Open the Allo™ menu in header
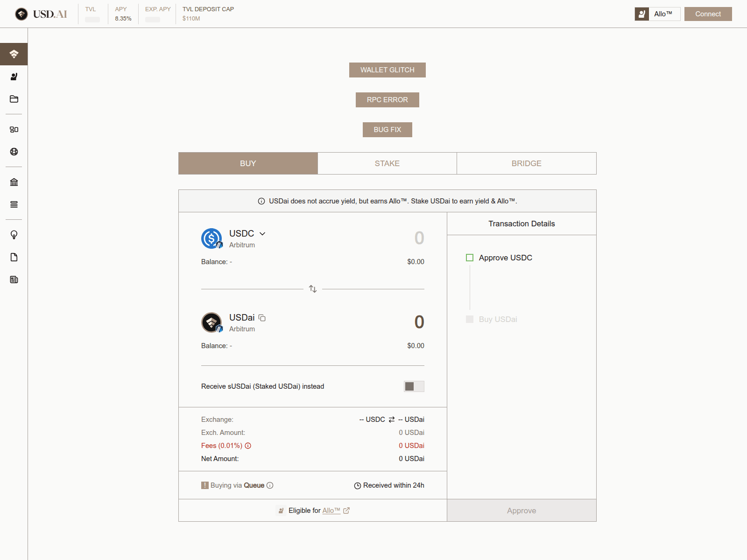The image size is (747, 560). [657, 14]
